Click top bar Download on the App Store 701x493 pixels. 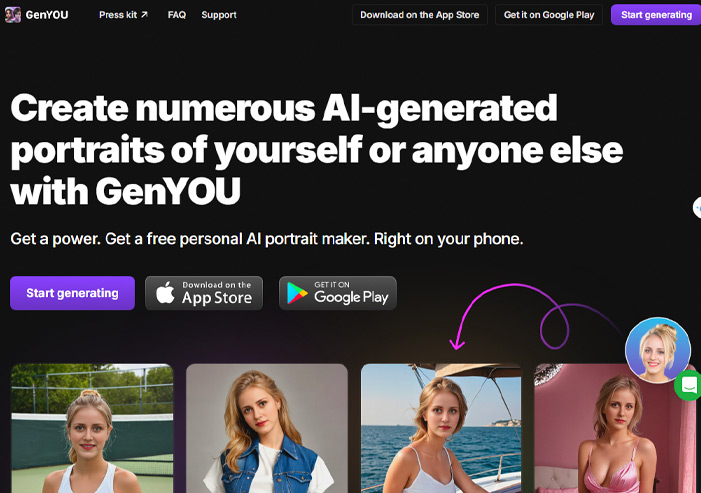(419, 15)
